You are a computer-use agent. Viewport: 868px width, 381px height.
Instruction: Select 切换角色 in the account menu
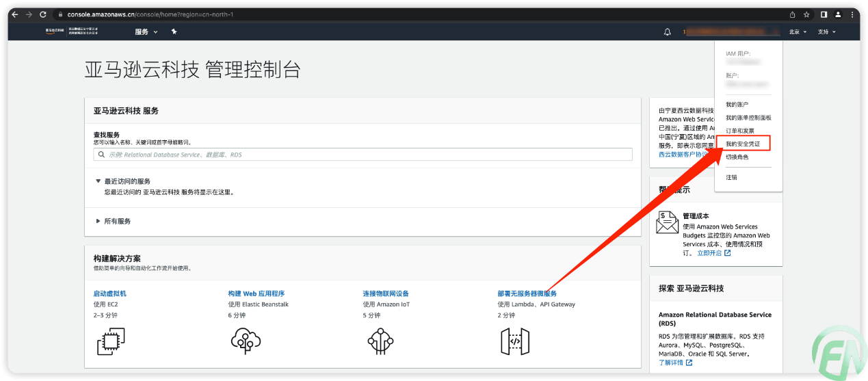click(x=737, y=157)
